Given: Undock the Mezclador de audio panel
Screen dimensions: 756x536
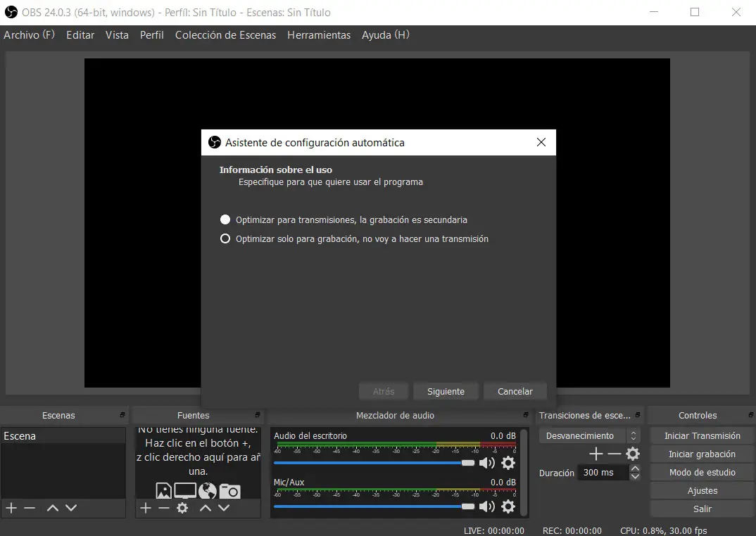Looking at the screenshot, I should point(526,415).
